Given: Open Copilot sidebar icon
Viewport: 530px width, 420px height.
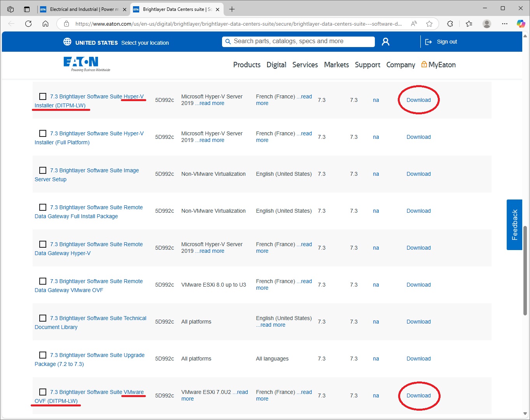Looking at the screenshot, I should click(521, 24).
